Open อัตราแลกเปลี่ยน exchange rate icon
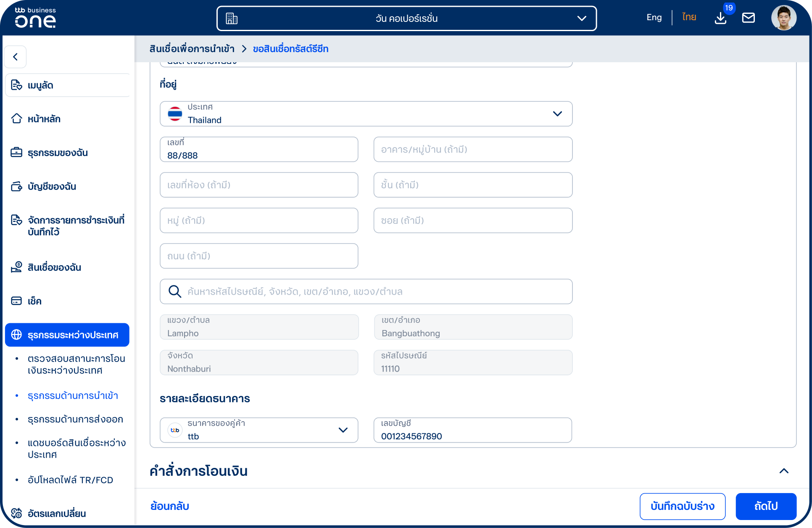This screenshot has width=812, height=528. (16, 513)
